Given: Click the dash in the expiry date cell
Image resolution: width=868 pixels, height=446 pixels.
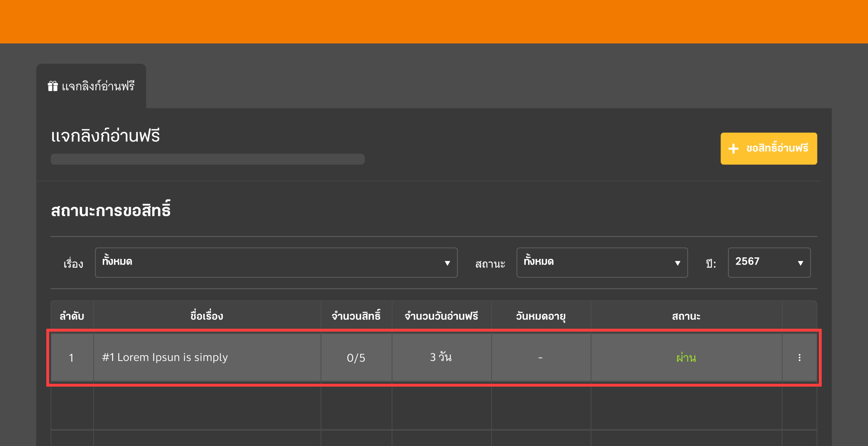Looking at the screenshot, I should pos(540,358).
